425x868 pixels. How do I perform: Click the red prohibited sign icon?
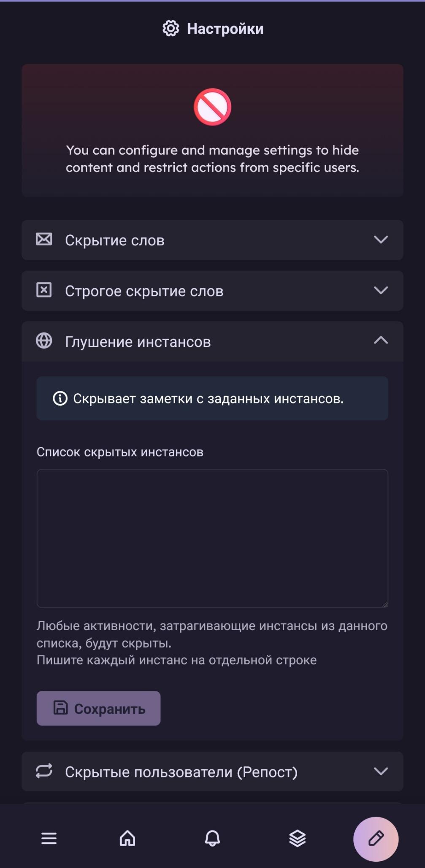click(x=212, y=107)
